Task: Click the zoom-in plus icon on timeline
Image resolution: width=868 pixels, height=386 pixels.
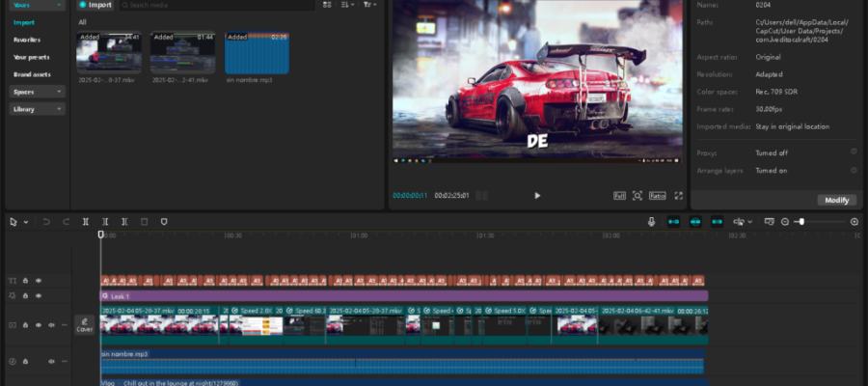Action: tap(854, 221)
